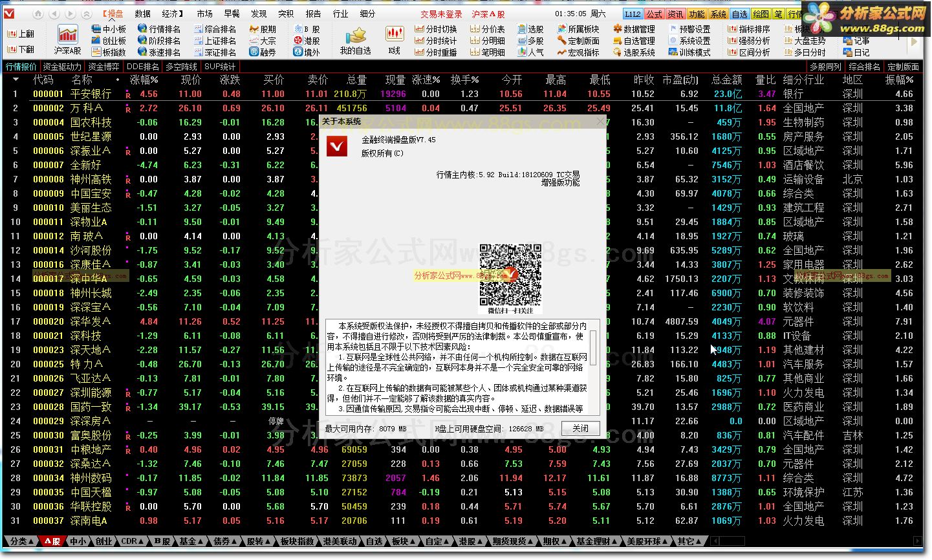This screenshot has width=932, height=560.
Task: Open 预警设置 alert settings
Action: (x=689, y=29)
